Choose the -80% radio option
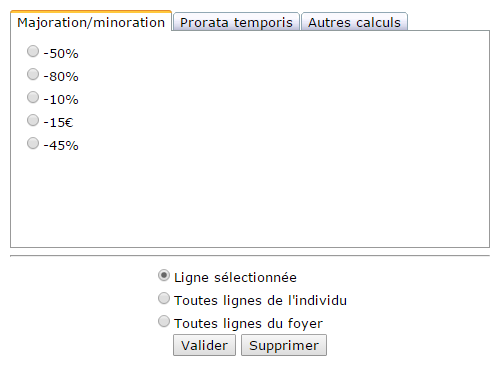This screenshot has width=500, height=370. point(33,74)
